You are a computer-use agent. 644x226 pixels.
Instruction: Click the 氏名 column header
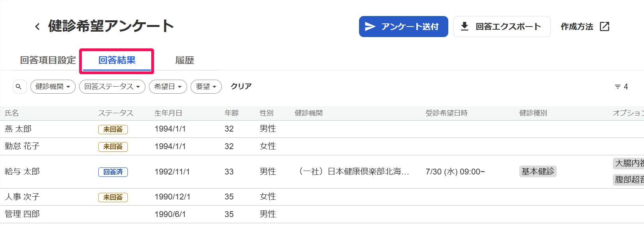[x=12, y=113]
